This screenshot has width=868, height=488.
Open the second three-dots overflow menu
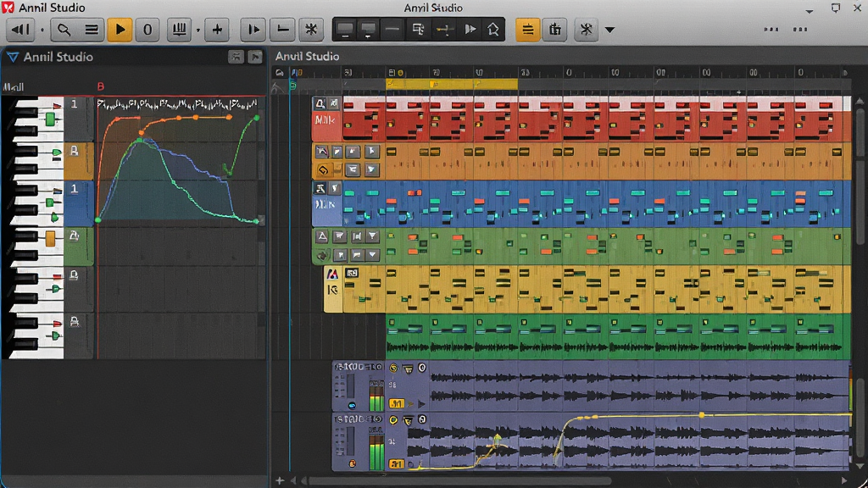coord(800,30)
